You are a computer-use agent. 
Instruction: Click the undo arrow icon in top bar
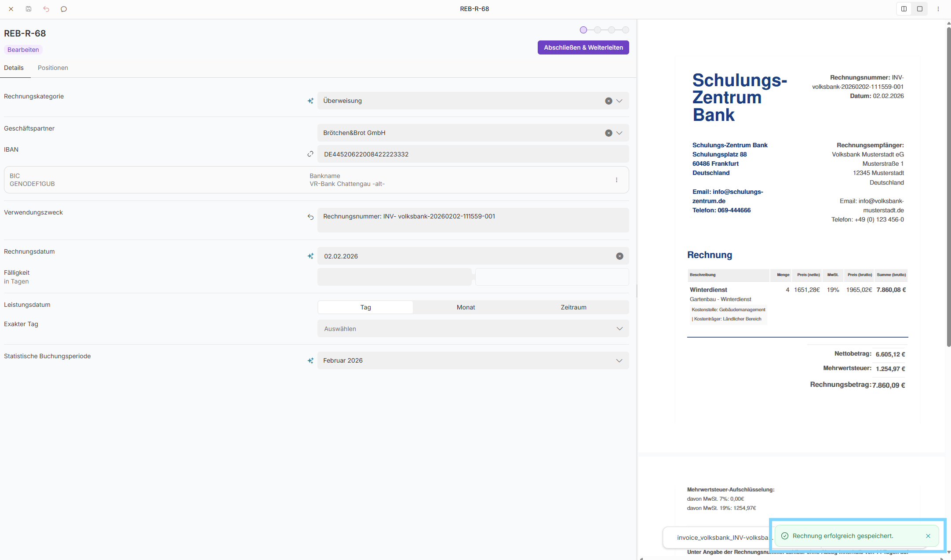pyautogui.click(x=46, y=9)
